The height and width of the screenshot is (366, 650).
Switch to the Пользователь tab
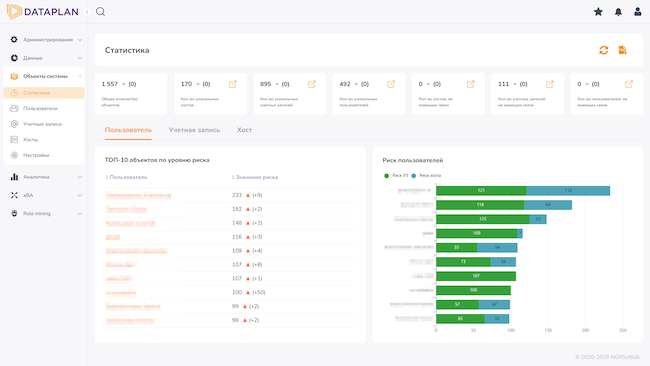point(128,130)
